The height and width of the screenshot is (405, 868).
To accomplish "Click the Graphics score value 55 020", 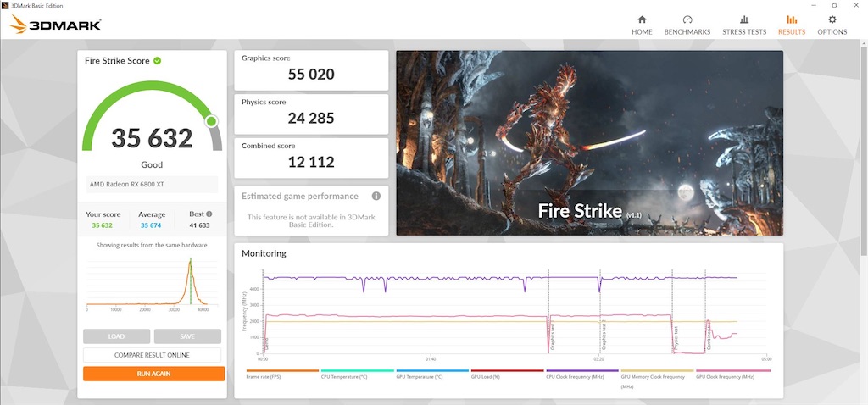I will coord(311,75).
